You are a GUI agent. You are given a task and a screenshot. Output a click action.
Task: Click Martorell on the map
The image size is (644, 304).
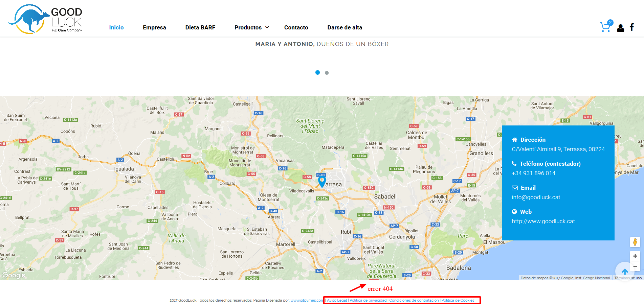[x=286, y=244]
